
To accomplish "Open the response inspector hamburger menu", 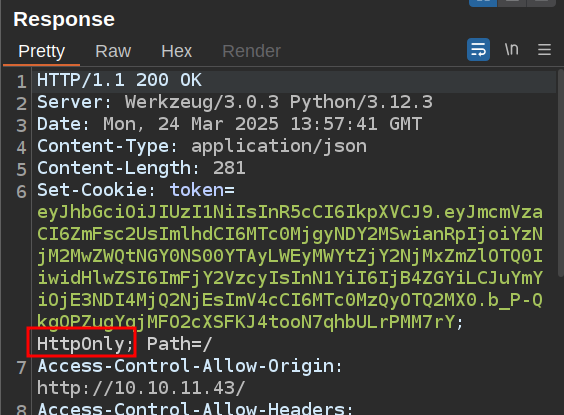I will [x=544, y=50].
